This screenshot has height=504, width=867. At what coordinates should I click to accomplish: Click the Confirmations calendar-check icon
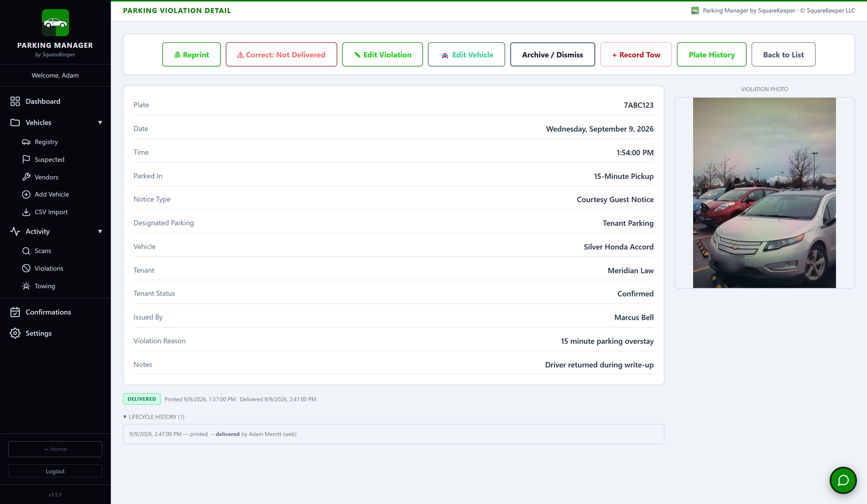pyautogui.click(x=15, y=312)
